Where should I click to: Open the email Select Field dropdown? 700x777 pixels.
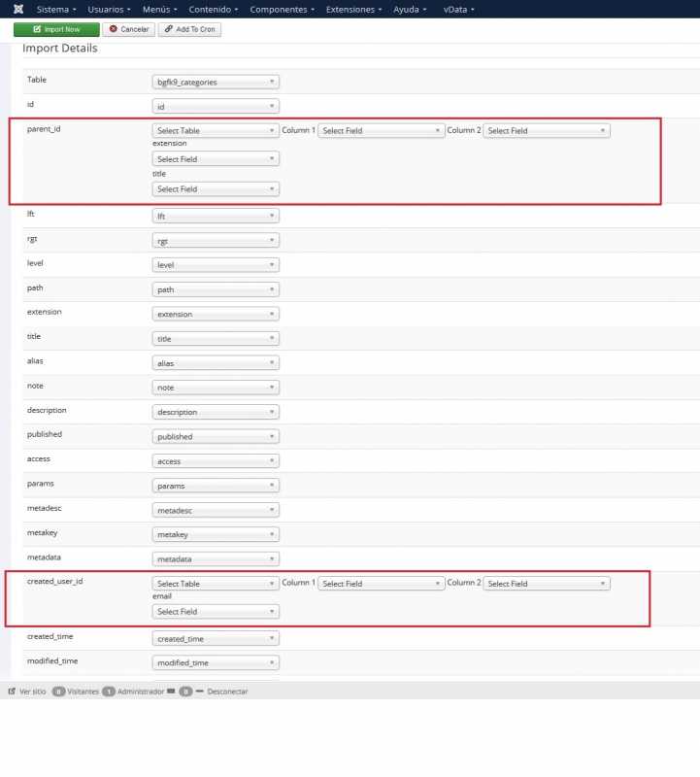click(x=216, y=612)
